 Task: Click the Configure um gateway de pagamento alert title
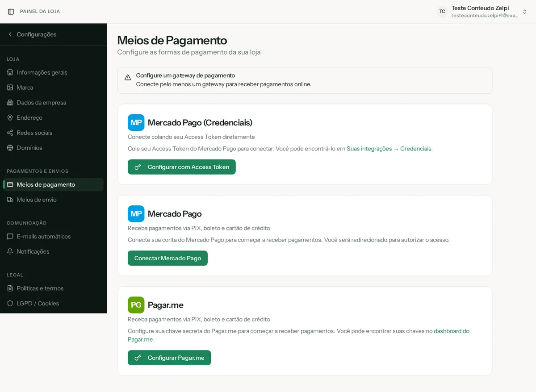click(185, 75)
